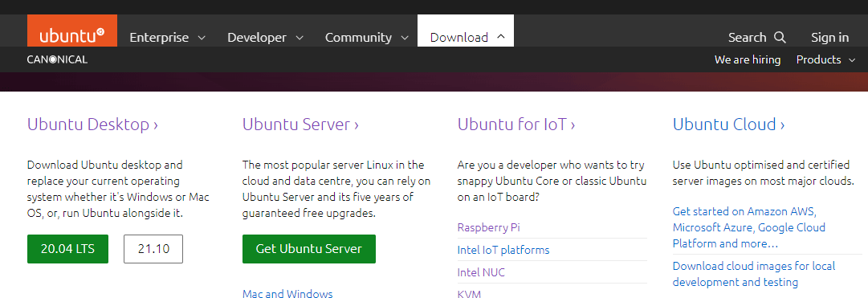Open the Developer menu
This screenshot has width=868, height=298.
pos(266,37)
